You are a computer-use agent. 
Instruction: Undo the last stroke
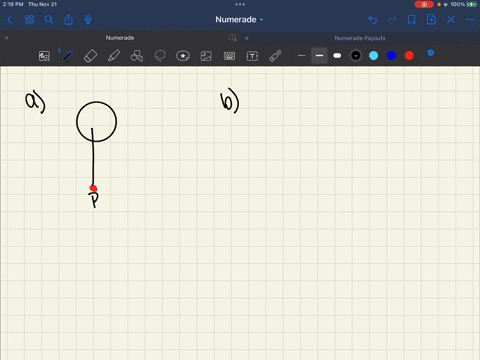(x=373, y=20)
